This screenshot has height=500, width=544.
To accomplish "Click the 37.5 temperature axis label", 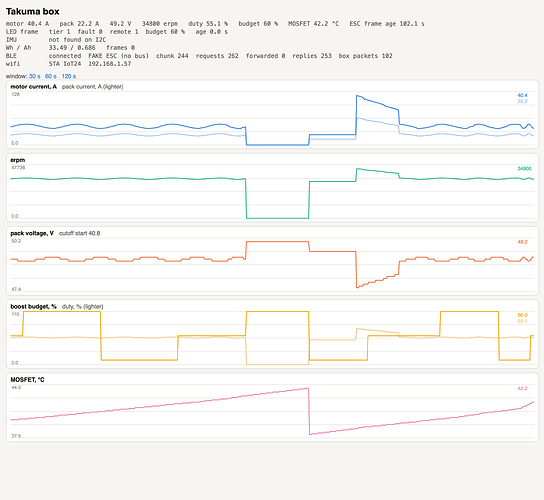I will (16, 436).
